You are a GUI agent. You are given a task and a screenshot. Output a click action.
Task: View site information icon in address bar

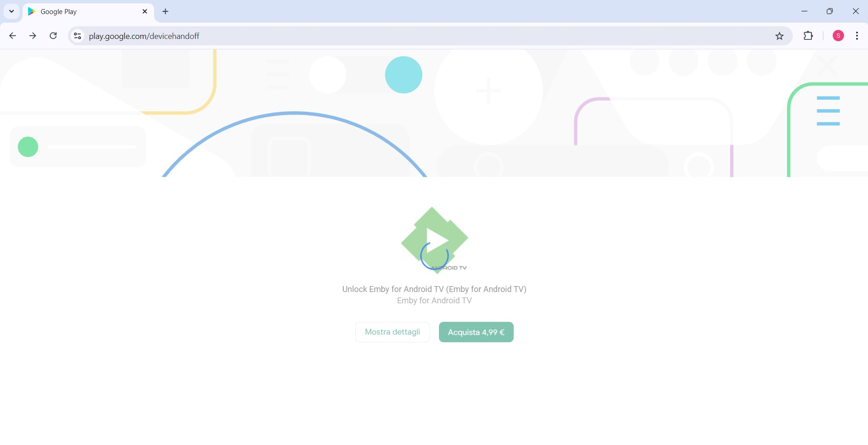pos(77,36)
